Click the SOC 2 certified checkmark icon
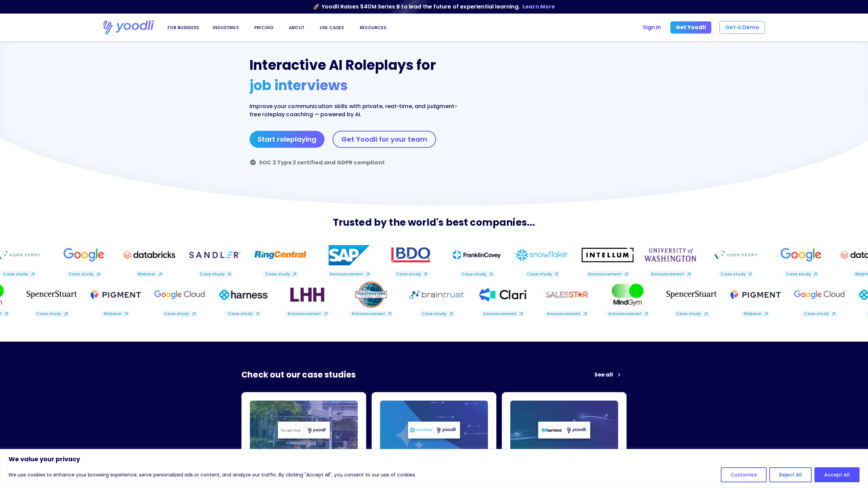The image size is (868, 488). coord(253,162)
